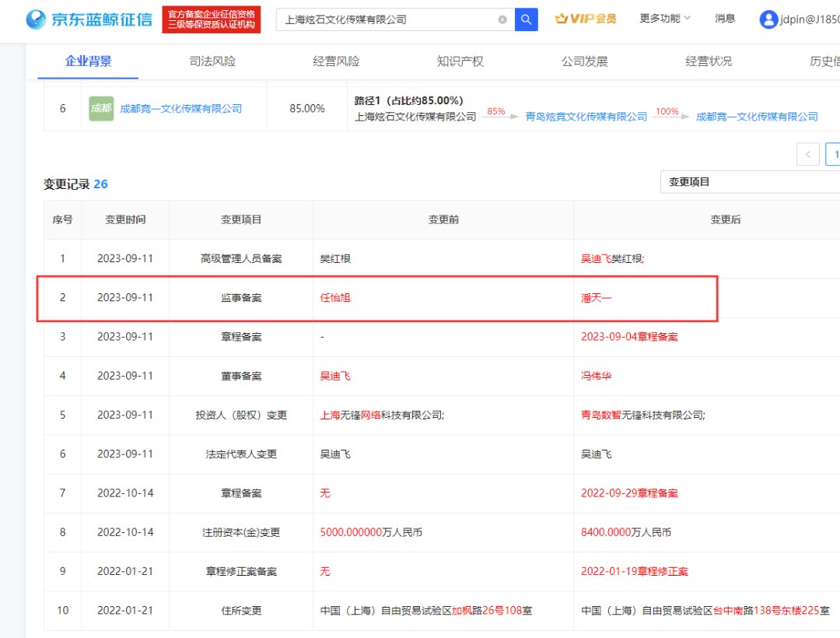Open the jdpin account name link
840x638 pixels.
[810, 19]
